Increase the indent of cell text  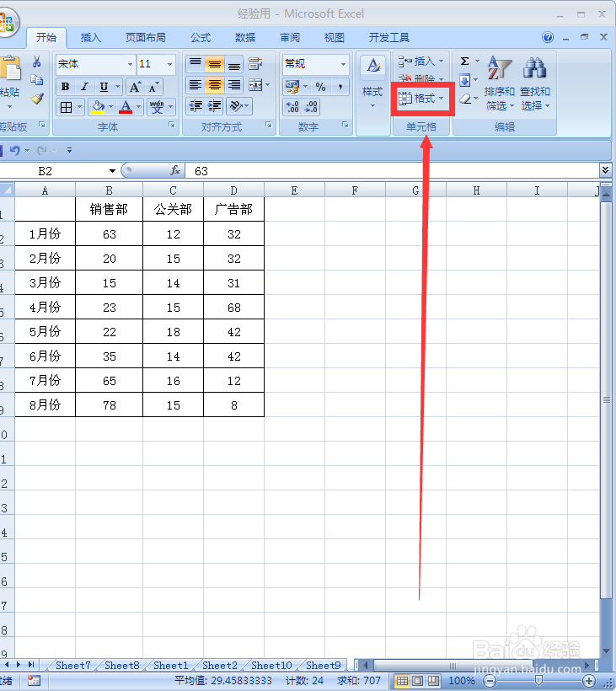point(215,106)
